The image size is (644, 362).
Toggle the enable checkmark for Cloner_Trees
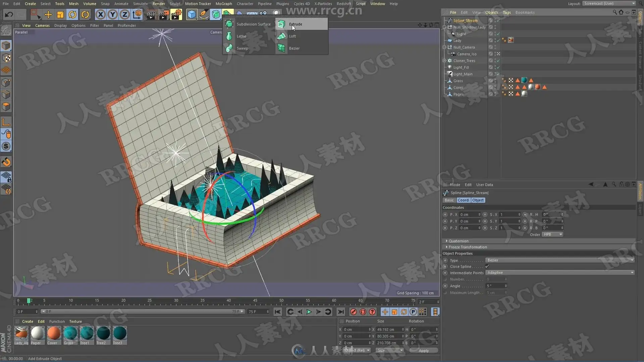click(x=498, y=61)
